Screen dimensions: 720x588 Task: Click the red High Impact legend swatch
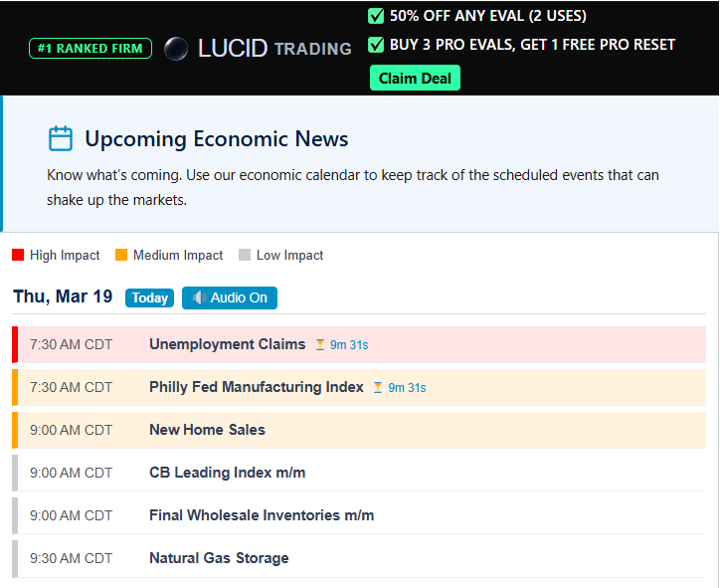click(18, 255)
